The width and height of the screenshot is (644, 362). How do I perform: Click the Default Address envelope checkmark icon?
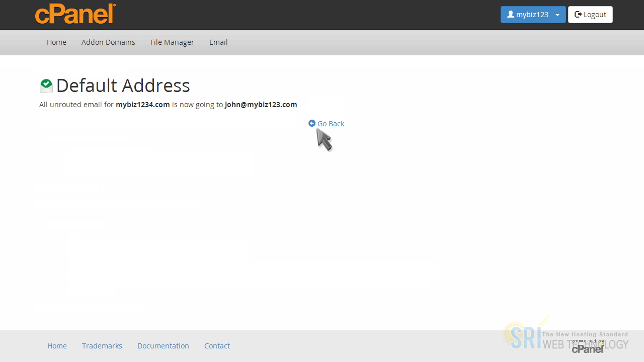46,85
